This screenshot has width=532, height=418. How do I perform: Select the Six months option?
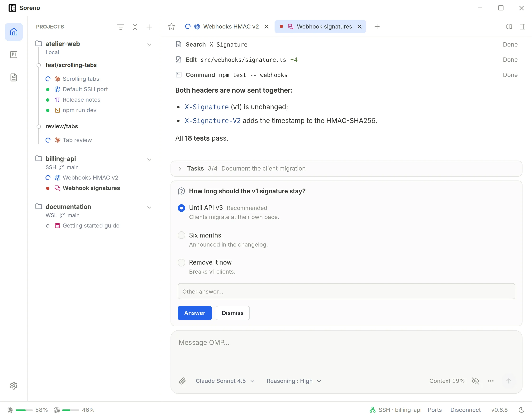coord(181,235)
